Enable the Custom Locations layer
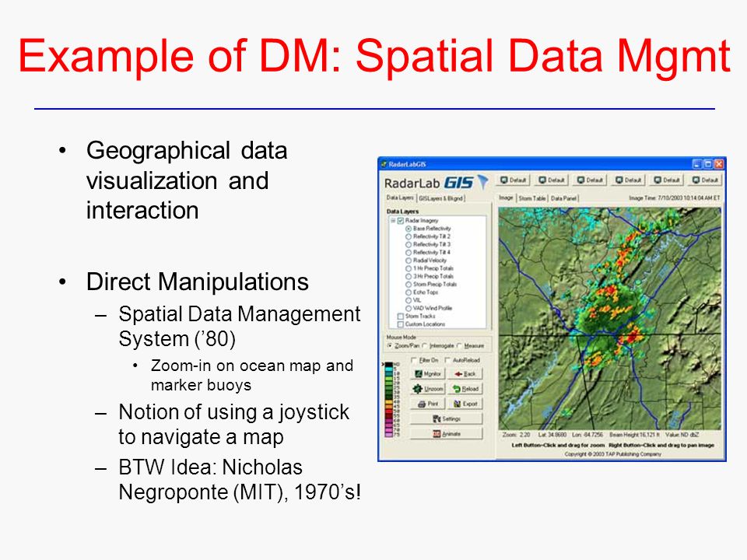Screen dimensions: 747x560 click(x=401, y=324)
